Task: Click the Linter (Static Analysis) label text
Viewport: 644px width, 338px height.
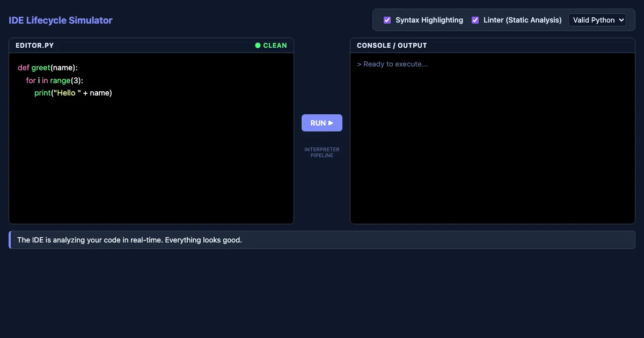Action: point(523,20)
